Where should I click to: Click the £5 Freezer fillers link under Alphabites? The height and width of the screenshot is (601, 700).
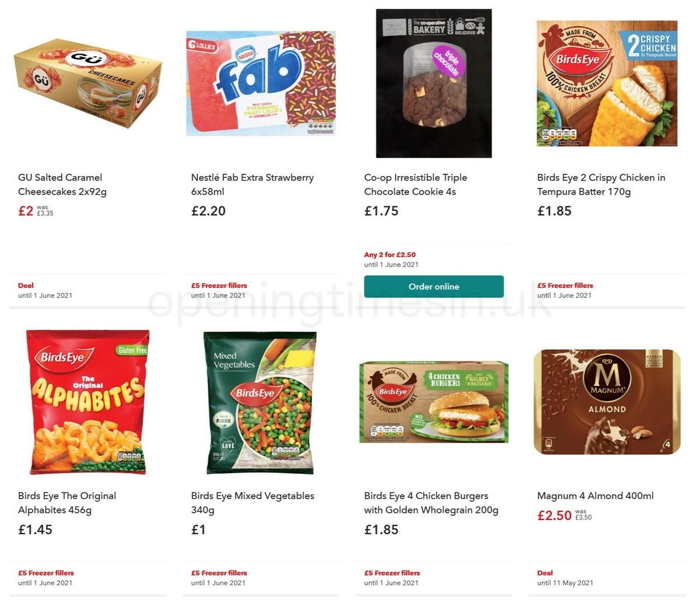click(x=45, y=573)
